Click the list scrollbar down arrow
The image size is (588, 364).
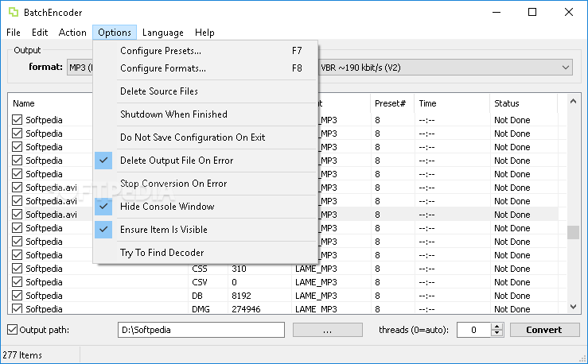coord(573,307)
